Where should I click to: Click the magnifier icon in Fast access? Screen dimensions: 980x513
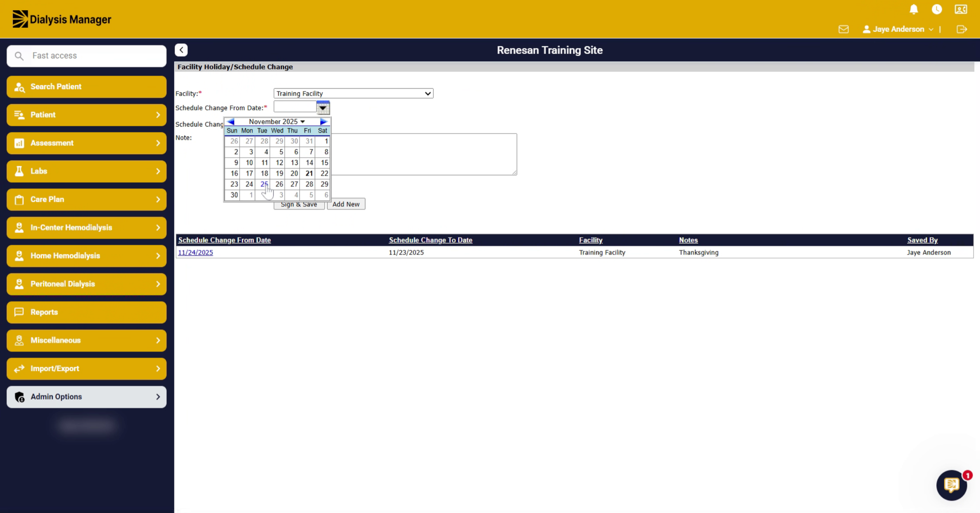coord(19,56)
